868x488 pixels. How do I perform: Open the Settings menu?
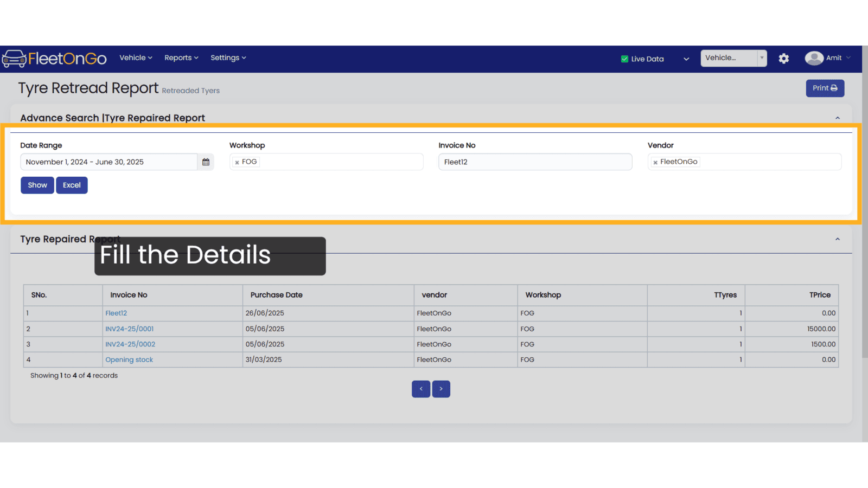pos(228,58)
